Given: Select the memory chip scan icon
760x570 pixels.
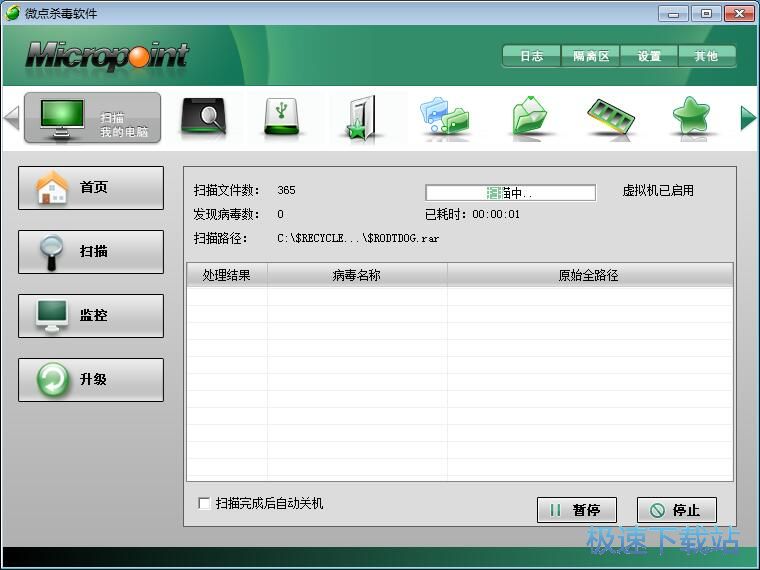Looking at the screenshot, I should [610, 118].
